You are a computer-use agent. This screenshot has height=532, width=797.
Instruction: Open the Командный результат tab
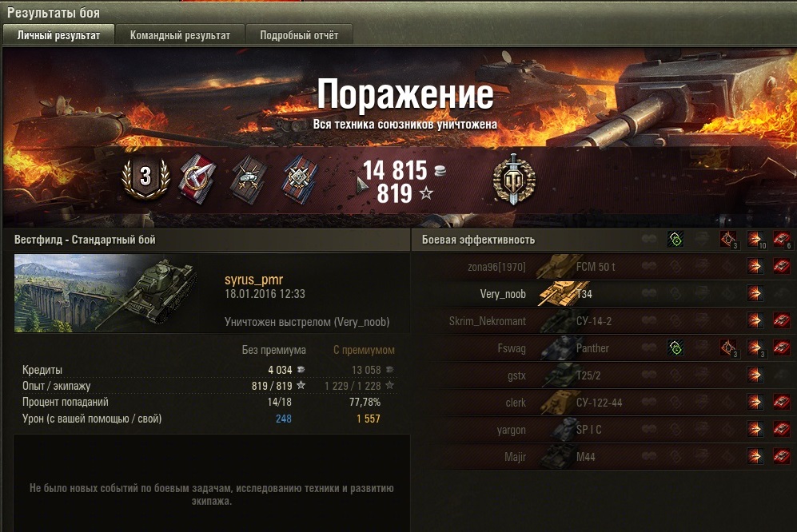pos(180,35)
